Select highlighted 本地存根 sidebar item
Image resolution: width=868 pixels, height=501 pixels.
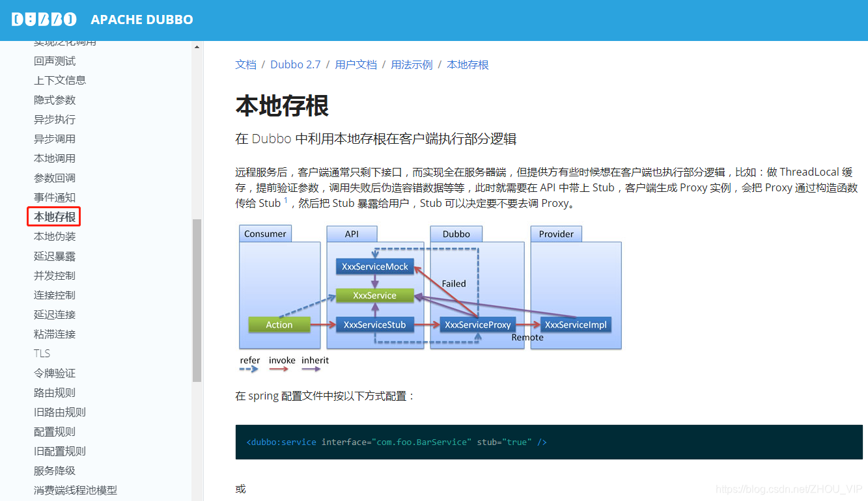[x=55, y=217]
